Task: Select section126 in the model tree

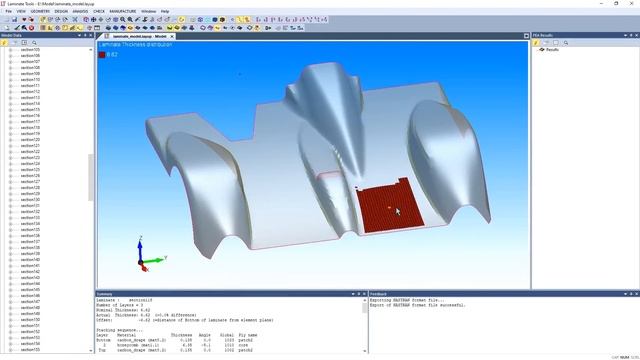Action: tap(30, 176)
